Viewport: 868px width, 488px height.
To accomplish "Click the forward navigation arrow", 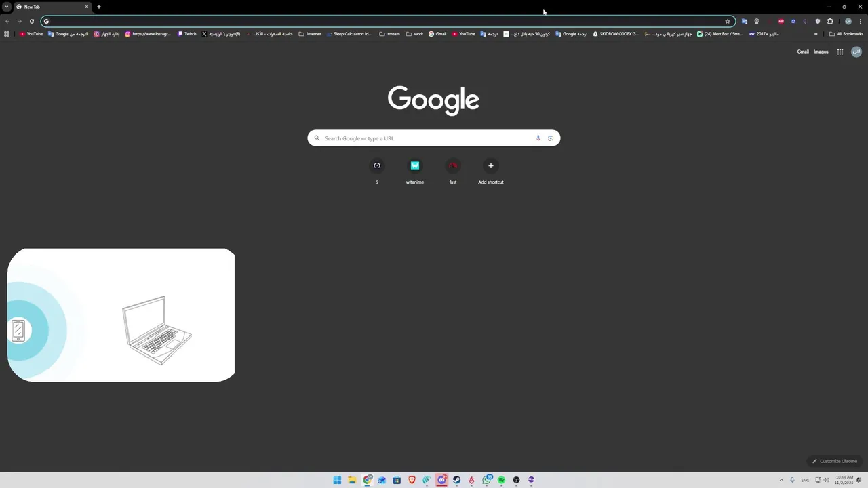I will tap(20, 21).
